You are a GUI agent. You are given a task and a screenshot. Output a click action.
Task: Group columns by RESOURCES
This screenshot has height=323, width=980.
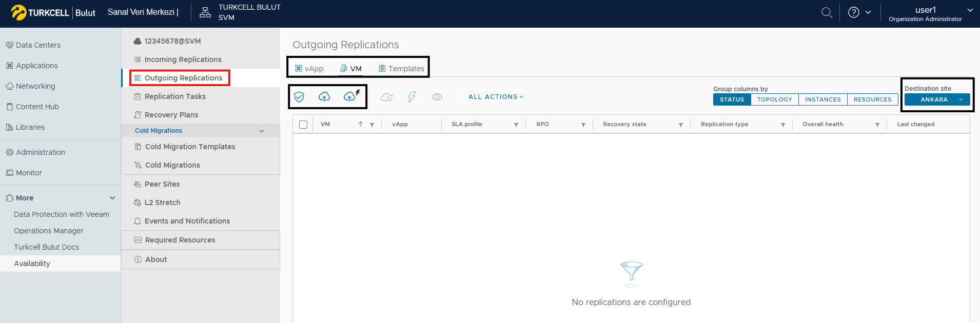(x=873, y=99)
